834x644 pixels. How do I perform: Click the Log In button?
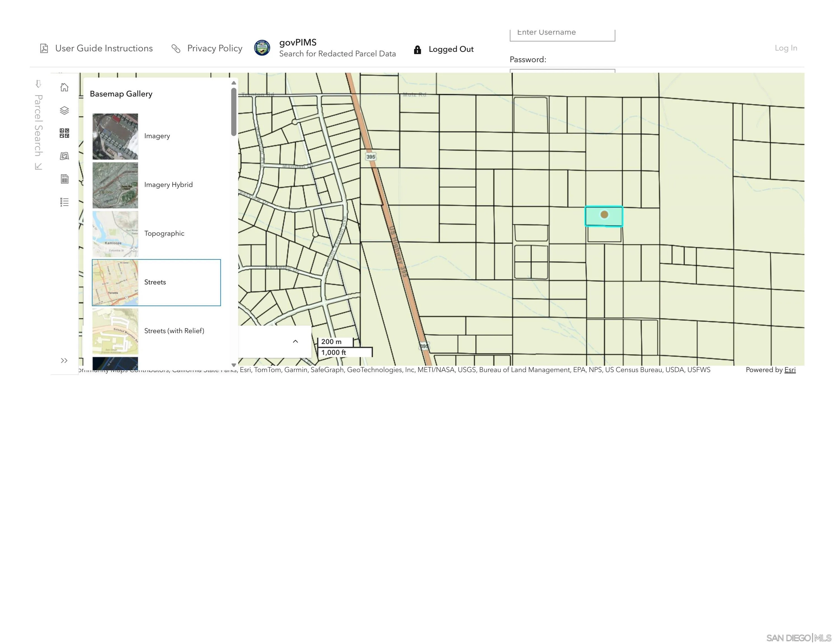click(x=786, y=48)
